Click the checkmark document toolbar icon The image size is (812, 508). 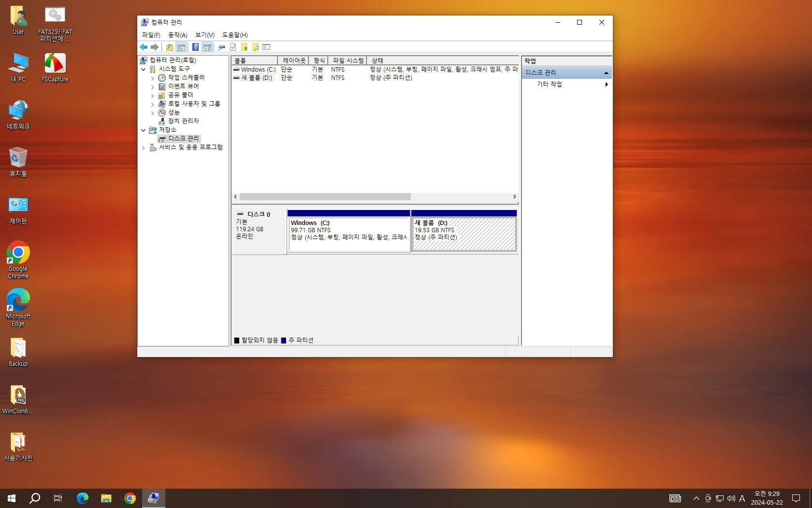[233, 47]
